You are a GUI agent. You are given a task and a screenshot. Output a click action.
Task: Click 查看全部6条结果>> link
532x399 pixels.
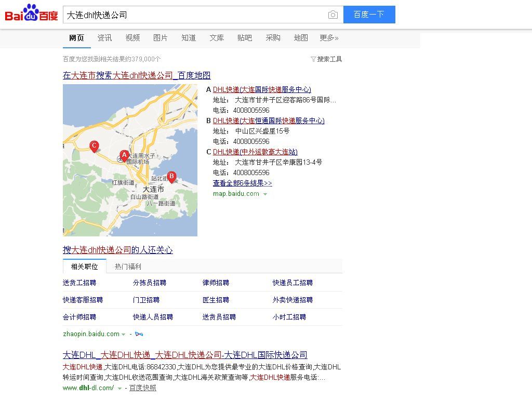242,183
